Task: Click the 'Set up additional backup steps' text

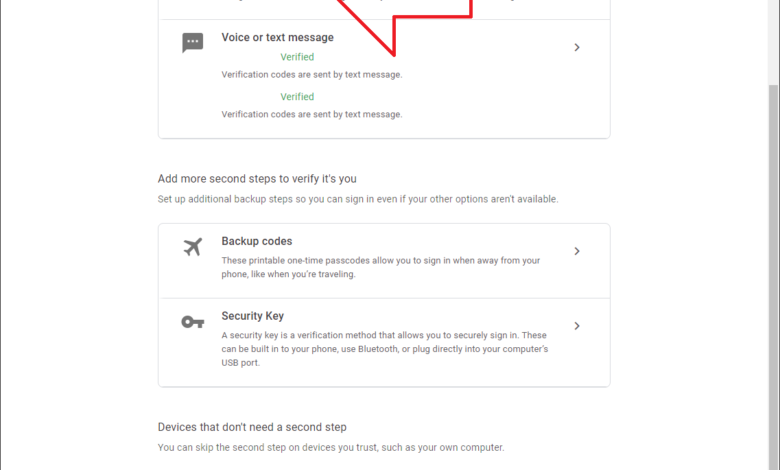Action: (358, 199)
